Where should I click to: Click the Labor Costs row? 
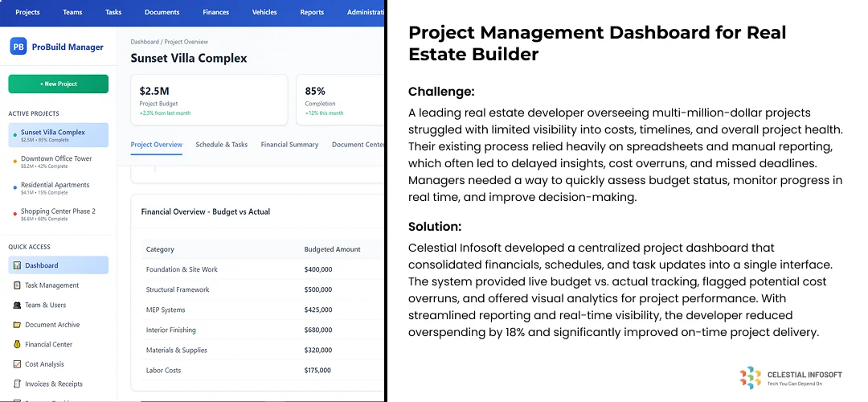263,371
